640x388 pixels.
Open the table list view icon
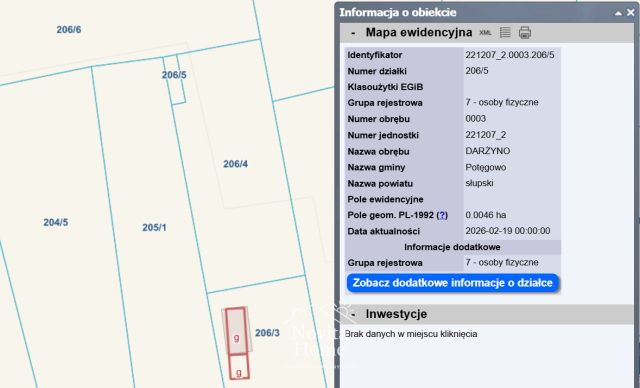click(505, 32)
